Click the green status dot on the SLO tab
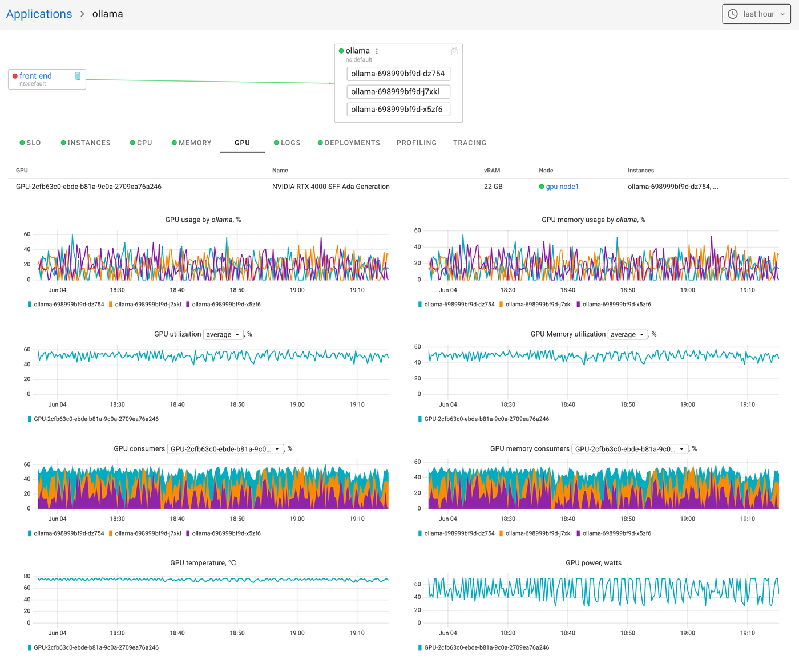799x672 pixels. tap(22, 143)
